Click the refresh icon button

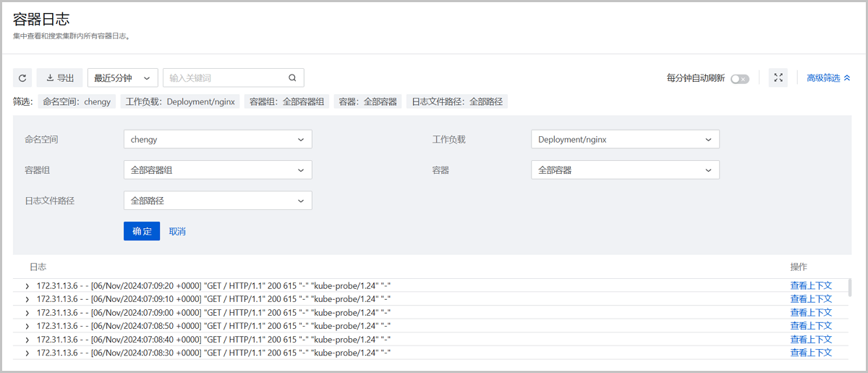(x=22, y=78)
